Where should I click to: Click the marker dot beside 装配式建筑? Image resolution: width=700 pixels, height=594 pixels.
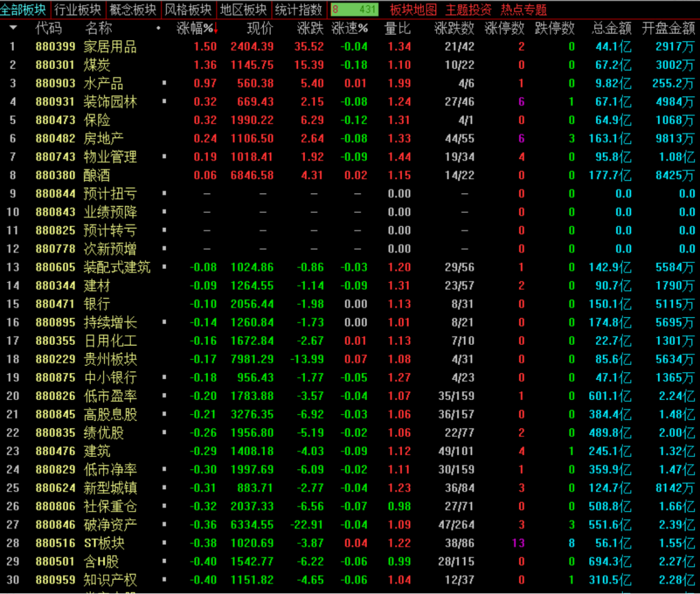pyautogui.click(x=164, y=267)
